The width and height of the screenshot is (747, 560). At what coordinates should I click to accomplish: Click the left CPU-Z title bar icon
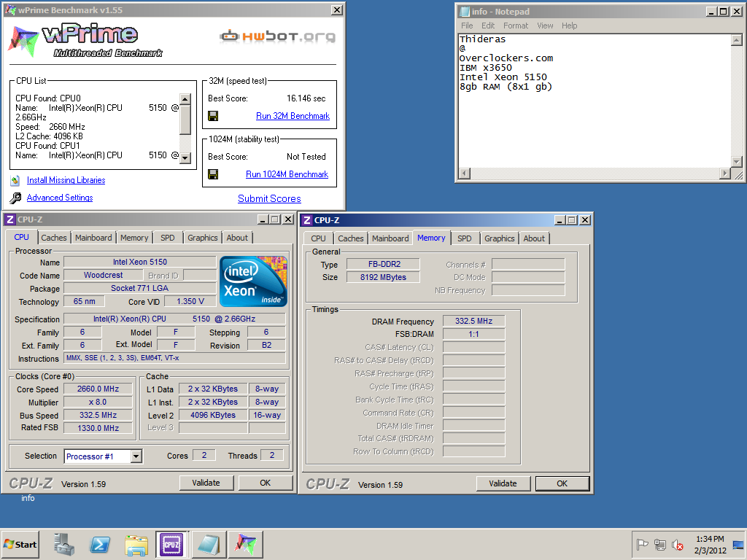tap(10, 219)
